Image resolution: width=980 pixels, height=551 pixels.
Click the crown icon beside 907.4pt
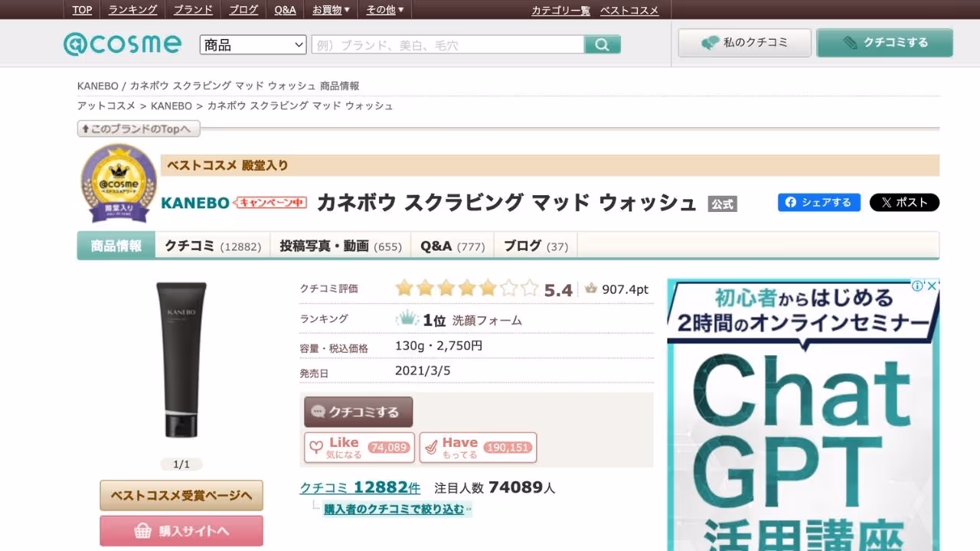point(590,289)
